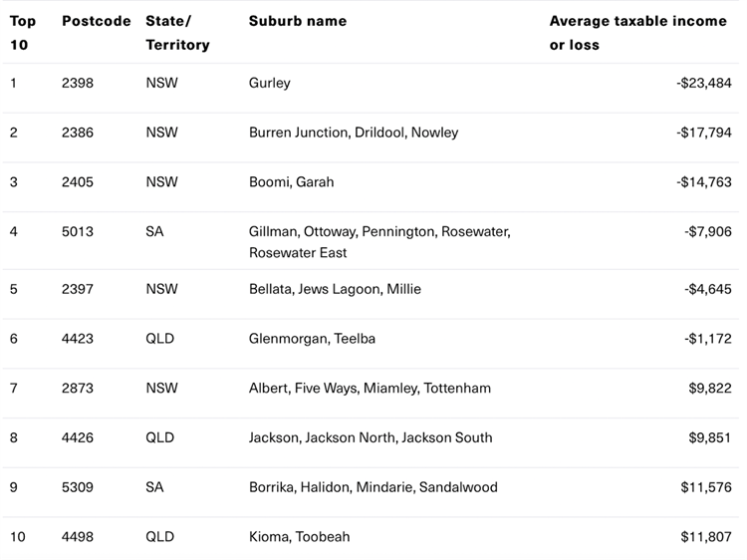Click Glenmorgan, Teelba suburb cell
This screenshot has height=560, width=747.
pyautogui.click(x=312, y=339)
